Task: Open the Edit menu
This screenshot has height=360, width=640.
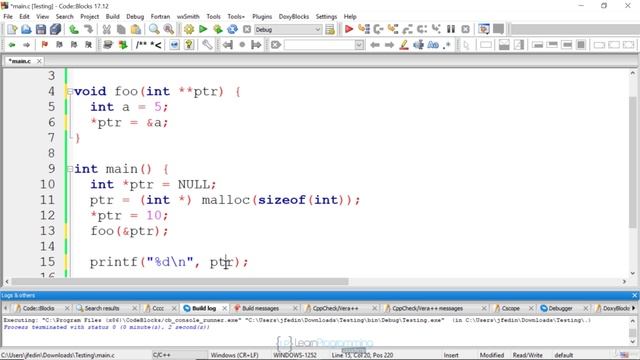Action: tap(24, 16)
